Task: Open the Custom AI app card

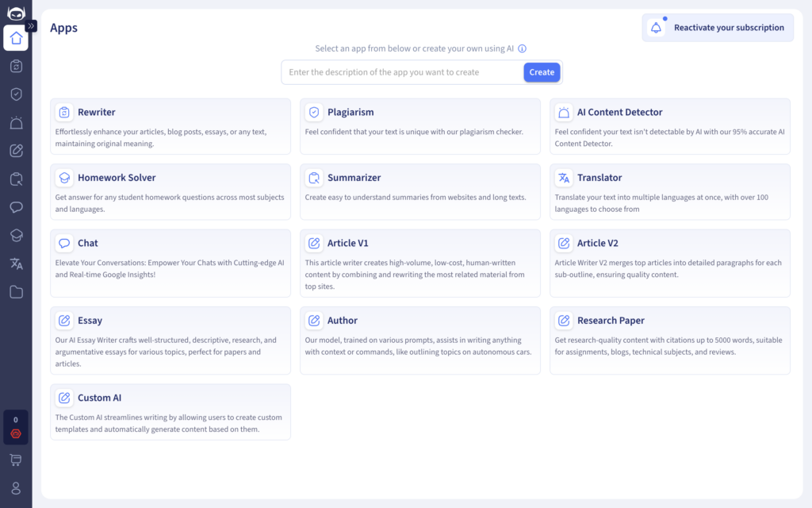Action: pos(170,411)
